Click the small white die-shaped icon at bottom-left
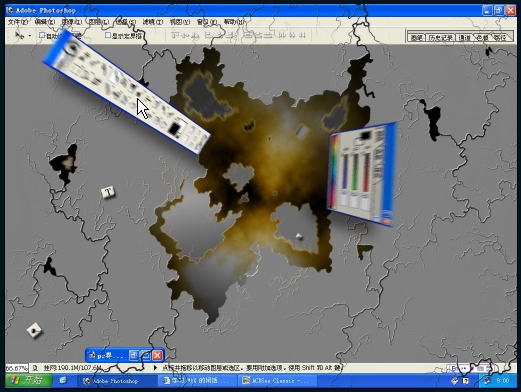The image size is (521, 392). [34, 330]
